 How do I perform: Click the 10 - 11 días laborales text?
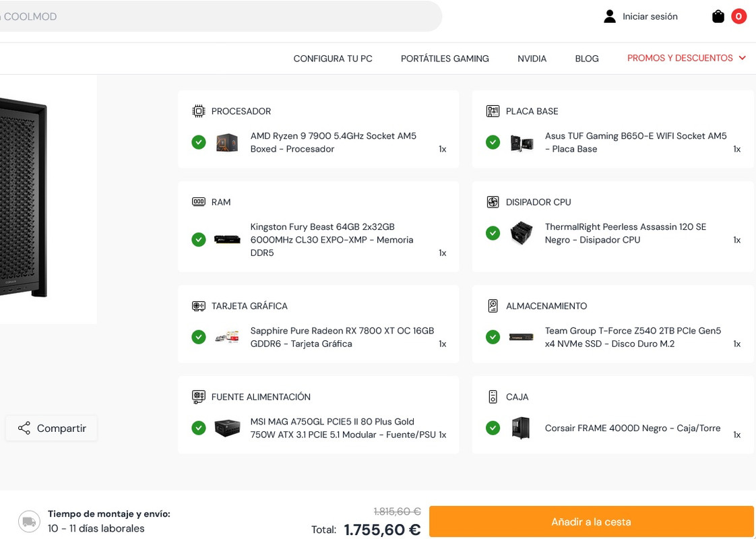click(96, 528)
